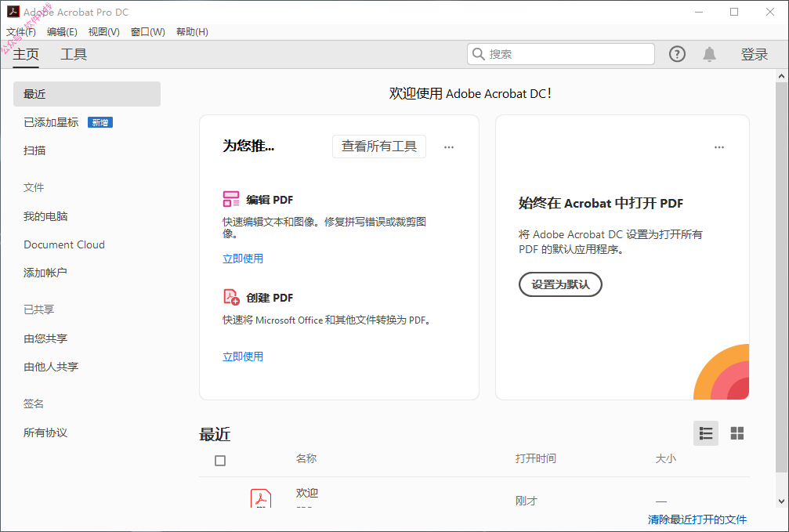Select 已添加星标 in the sidebar
Screen dimensions: 789x532
pos(51,122)
